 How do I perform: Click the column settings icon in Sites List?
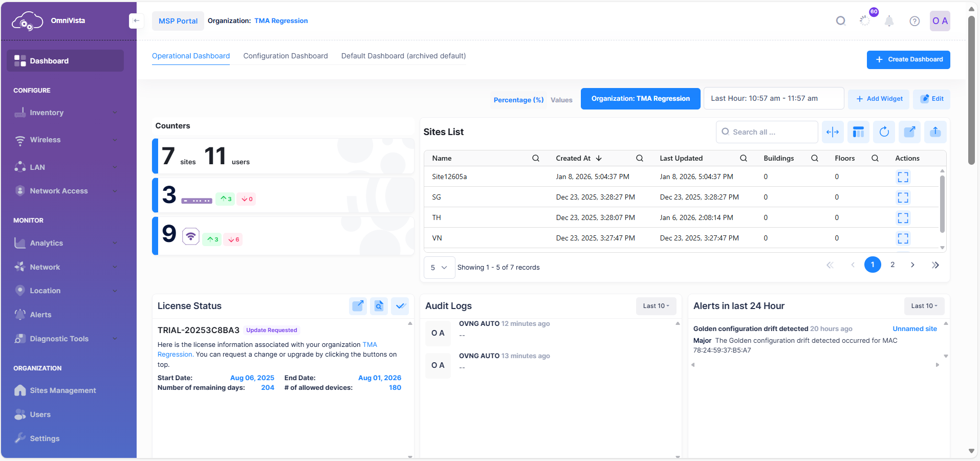858,132
